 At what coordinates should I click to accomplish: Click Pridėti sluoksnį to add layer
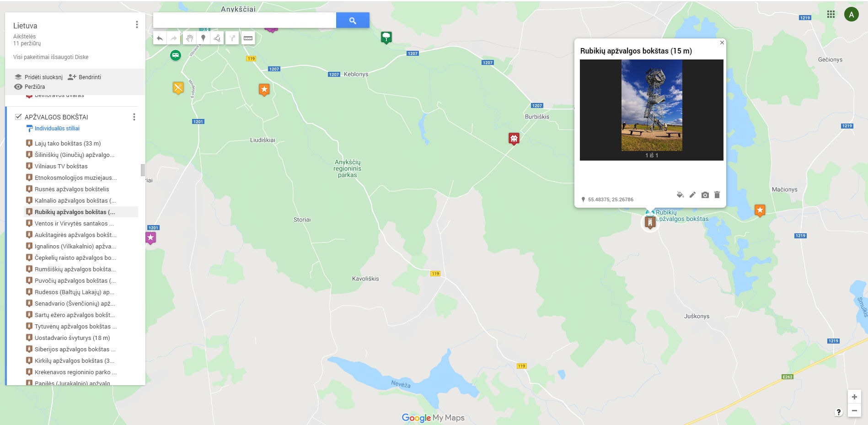click(39, 77)
